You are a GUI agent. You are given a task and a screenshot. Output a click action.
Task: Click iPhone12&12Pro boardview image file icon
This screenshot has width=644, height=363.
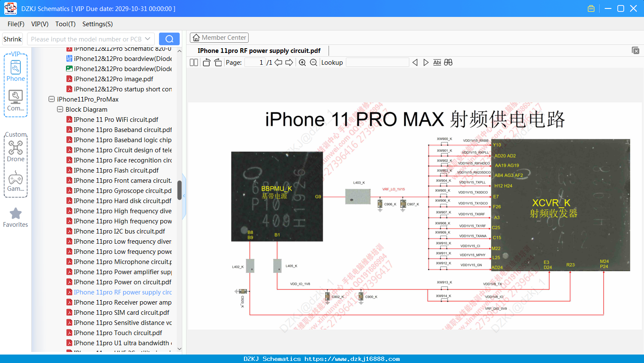tap(69, 69)
